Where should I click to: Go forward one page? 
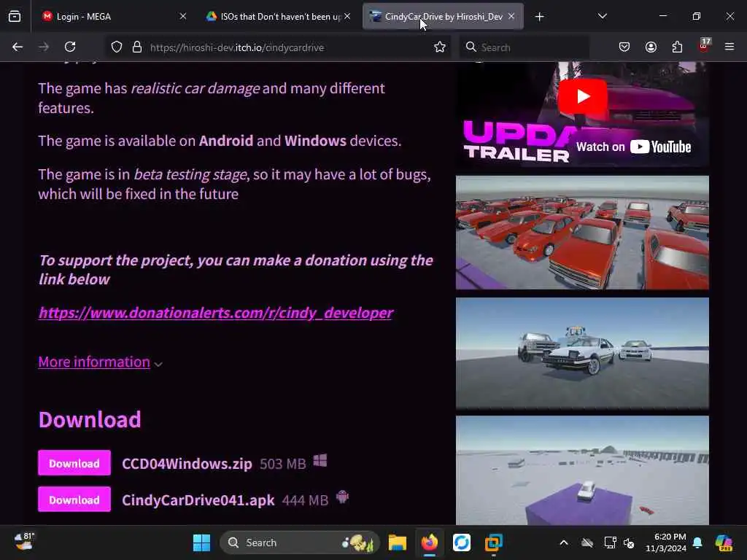pos(44,47)
